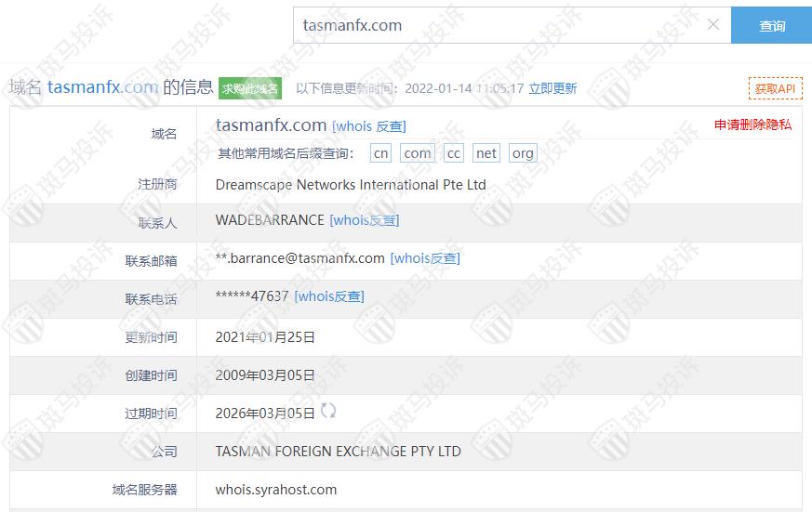
Task: Select the net domain suffix
Action: pos(486,153)
